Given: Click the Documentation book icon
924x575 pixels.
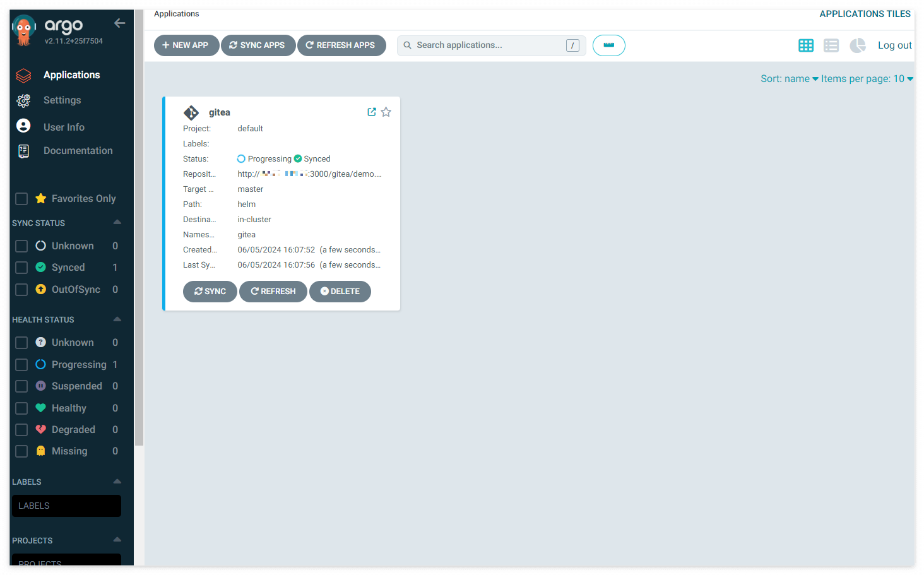Looking at the screenshot, I should point(23,151).
